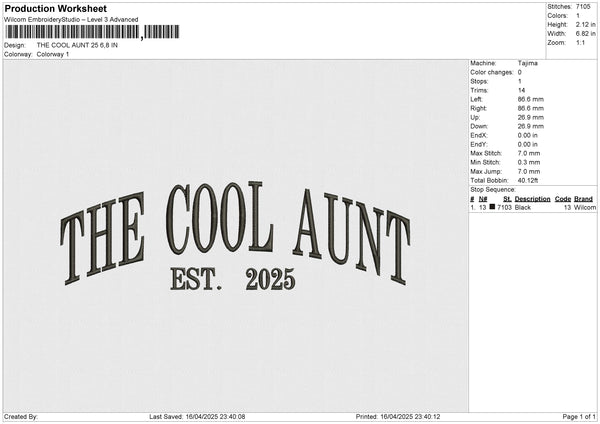This screenshot has width=600, height=424.
Task: Click the Page 1 of 1 indicator
Action: (x=579, y=417)
